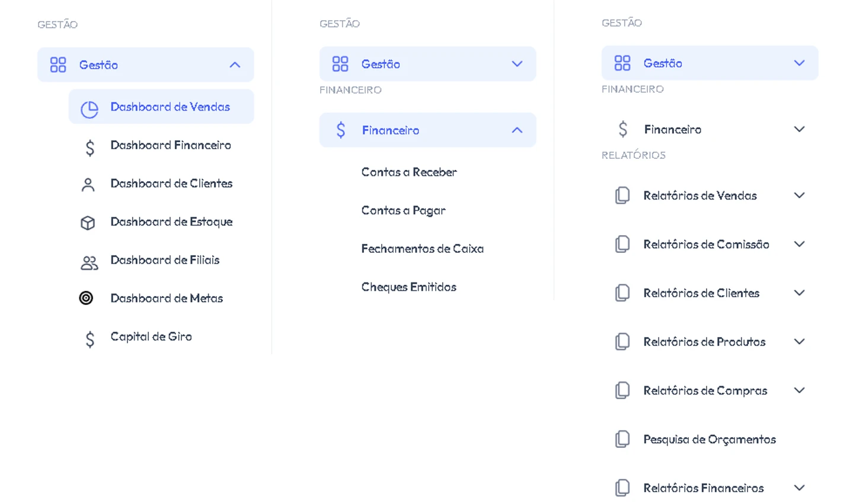Click the dollar icon beside Financeiro in the right panel
The image size is (853, 504).
pos(622,129)
